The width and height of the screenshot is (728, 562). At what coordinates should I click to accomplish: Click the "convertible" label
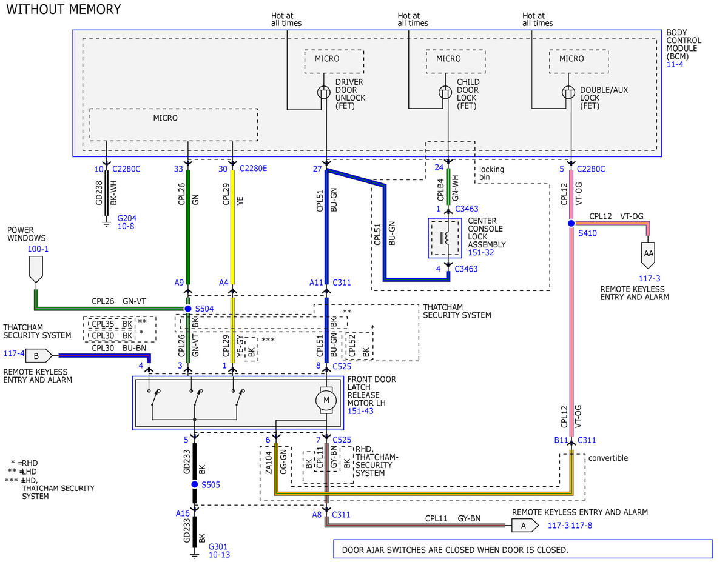pos(608,458)
